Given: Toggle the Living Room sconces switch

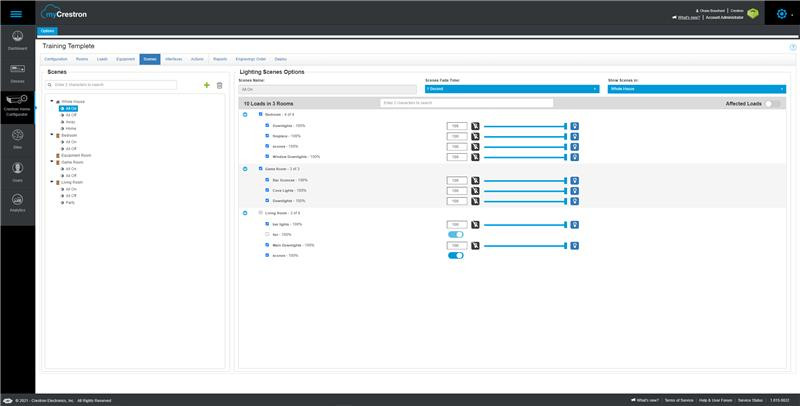Looking at the screenshot, I should [456, 256].
